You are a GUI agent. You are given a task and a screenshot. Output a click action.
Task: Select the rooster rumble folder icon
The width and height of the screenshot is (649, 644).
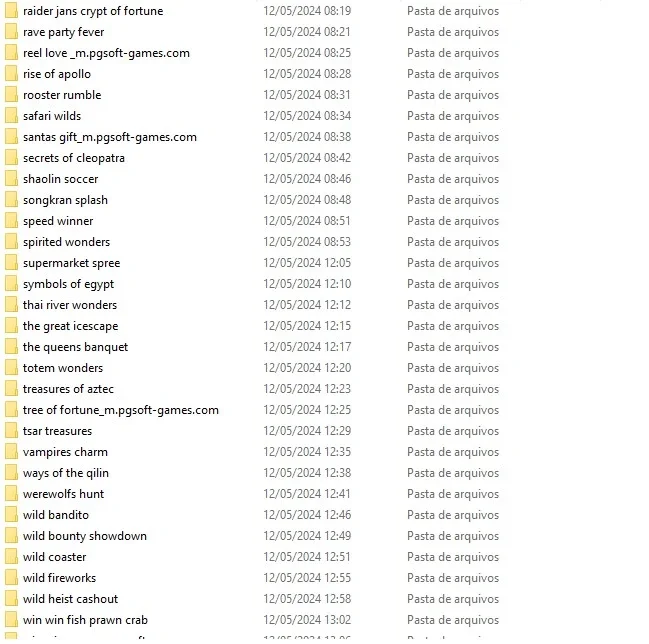pyautogui.click(x=11, y=95)
